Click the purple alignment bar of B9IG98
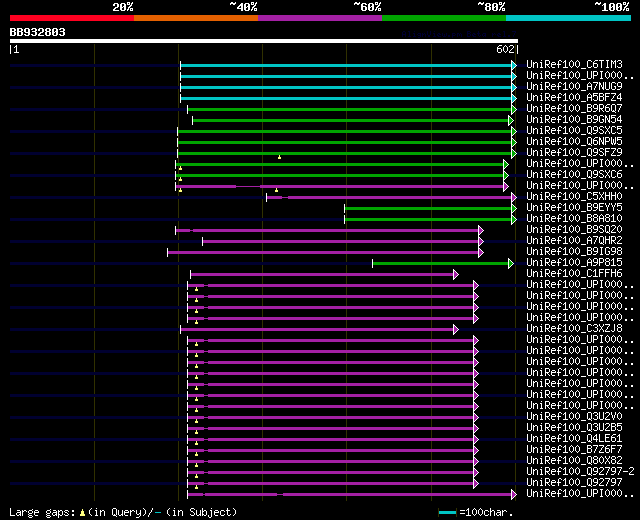This screenshot has width=640, height=520. tap(323, 253)
